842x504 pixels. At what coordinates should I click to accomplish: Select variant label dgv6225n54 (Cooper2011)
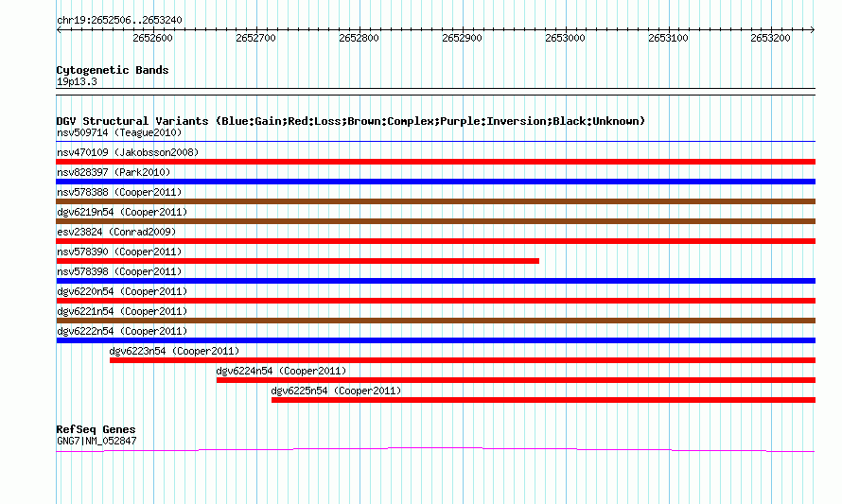336,391
